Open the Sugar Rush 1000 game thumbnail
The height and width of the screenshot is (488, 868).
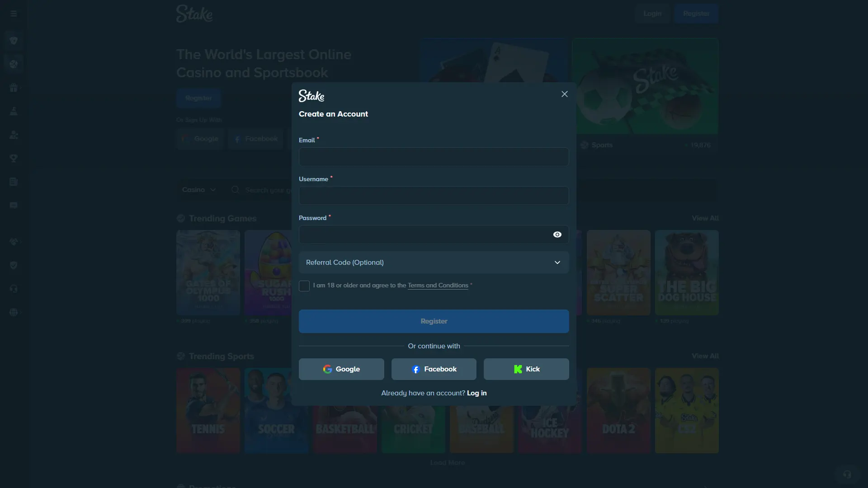point(269,272)
